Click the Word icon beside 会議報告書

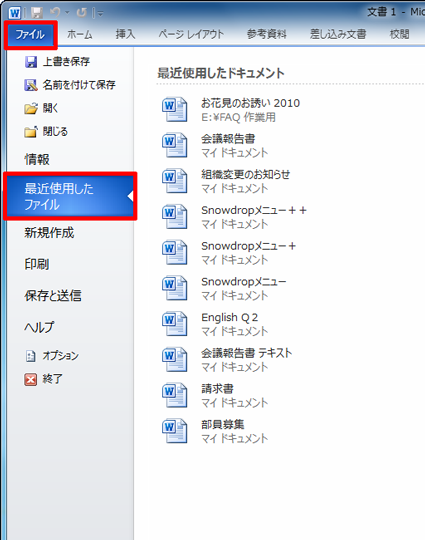175,145
